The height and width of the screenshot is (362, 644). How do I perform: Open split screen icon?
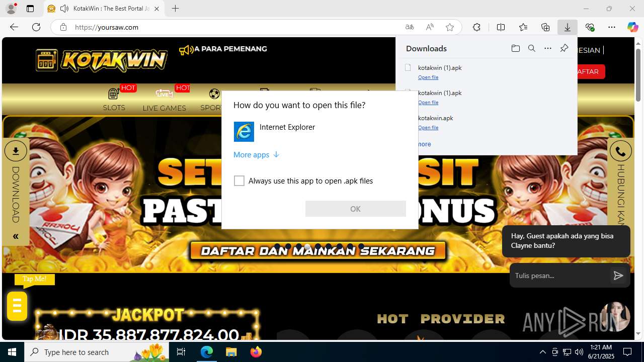click(501, 27)
